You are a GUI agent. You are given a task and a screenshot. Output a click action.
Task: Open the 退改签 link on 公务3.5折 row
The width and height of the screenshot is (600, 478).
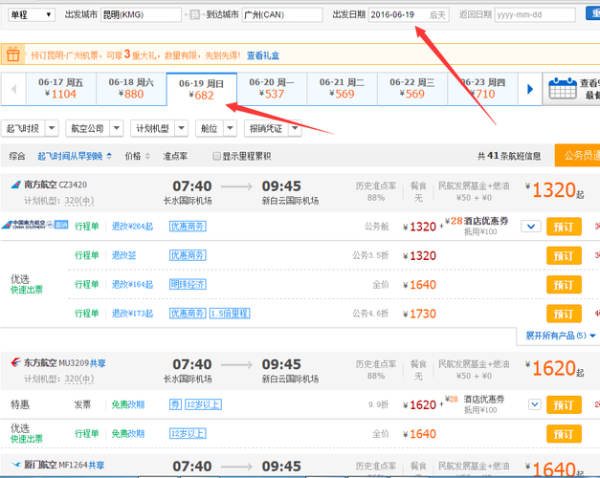tap(124, 255)
